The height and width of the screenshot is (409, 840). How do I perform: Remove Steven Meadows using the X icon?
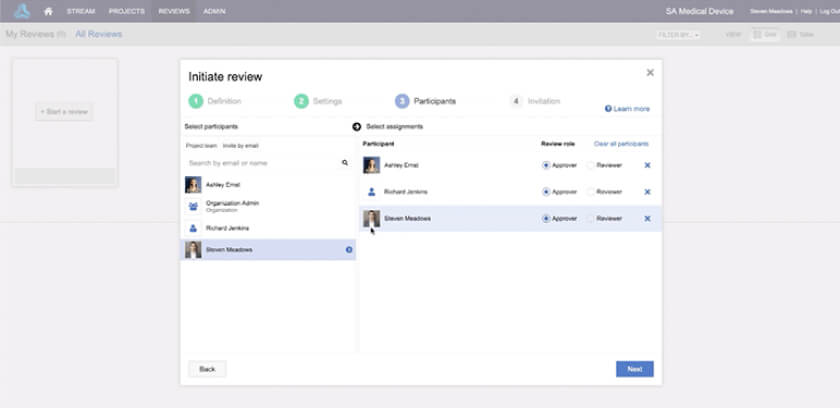coord(647,219)
